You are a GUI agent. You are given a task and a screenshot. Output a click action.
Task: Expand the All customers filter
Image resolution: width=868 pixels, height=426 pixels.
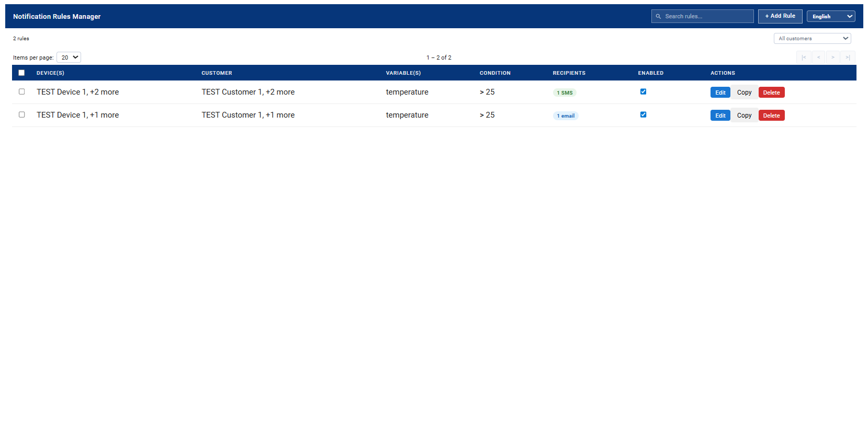tap(812, 38)
